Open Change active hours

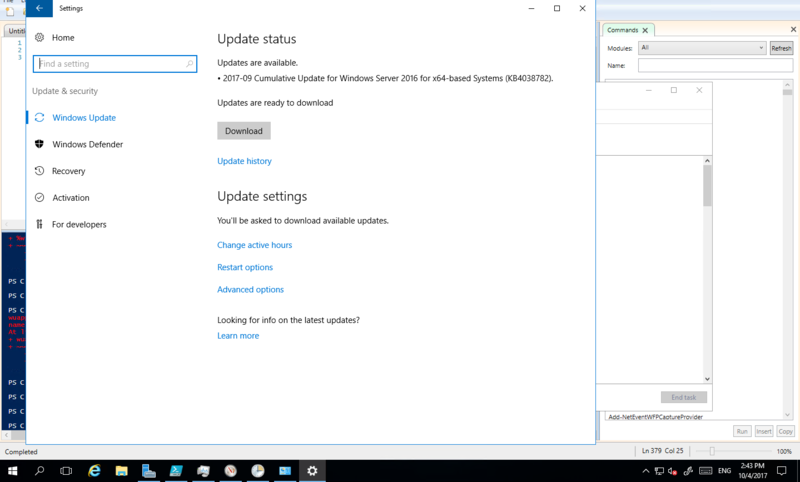pos(255,245)
